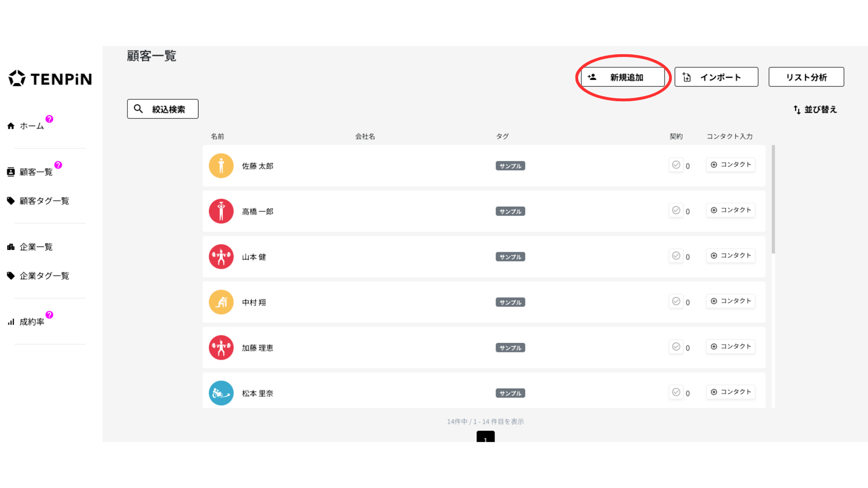868x488 pixels.
Task: Open the 並び替え sort options
Action: 816,109
